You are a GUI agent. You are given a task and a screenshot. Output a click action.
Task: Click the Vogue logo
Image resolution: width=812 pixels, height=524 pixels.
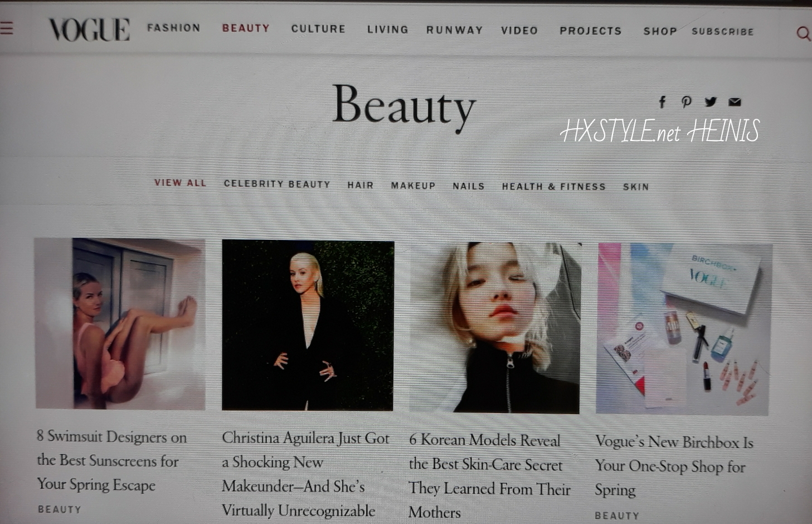pyautogui.click(x=89, y=30)
